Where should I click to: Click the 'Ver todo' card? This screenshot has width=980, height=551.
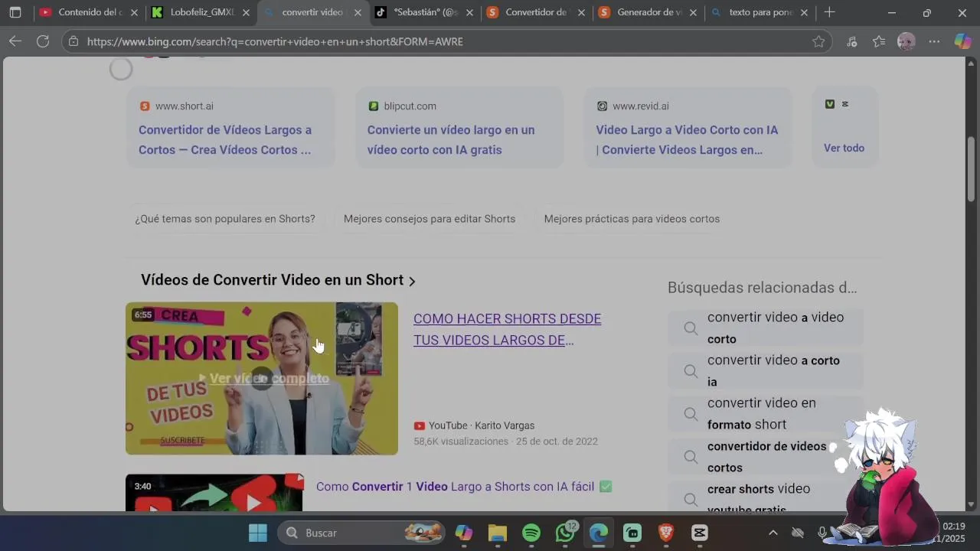pos(844,127)
